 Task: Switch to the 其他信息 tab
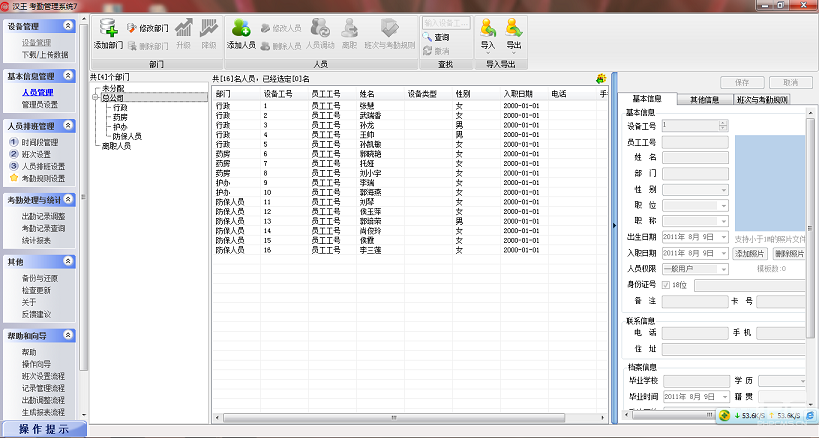[705, 100]
